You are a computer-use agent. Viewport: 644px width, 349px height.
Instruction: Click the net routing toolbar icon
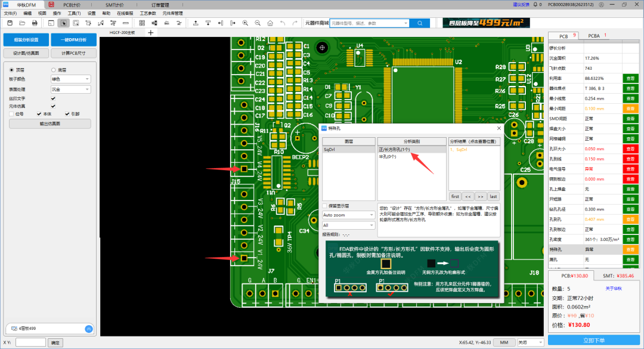tap(101, 23)
